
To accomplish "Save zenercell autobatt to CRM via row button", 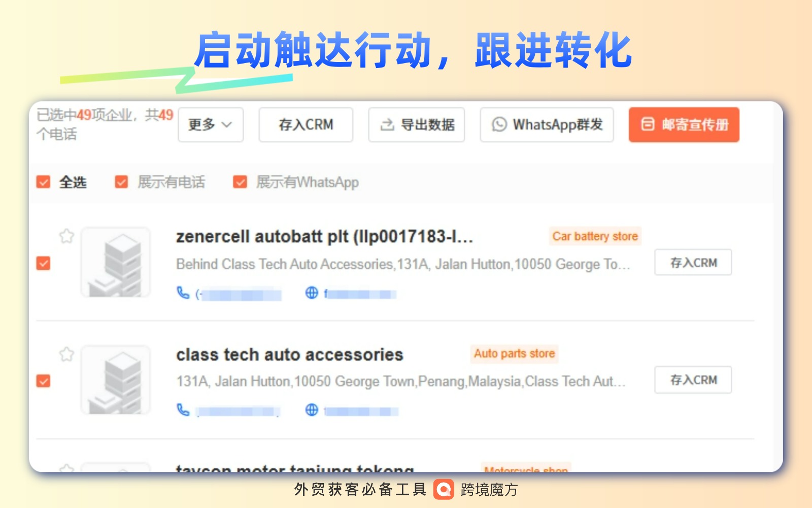I will (693, 263).
